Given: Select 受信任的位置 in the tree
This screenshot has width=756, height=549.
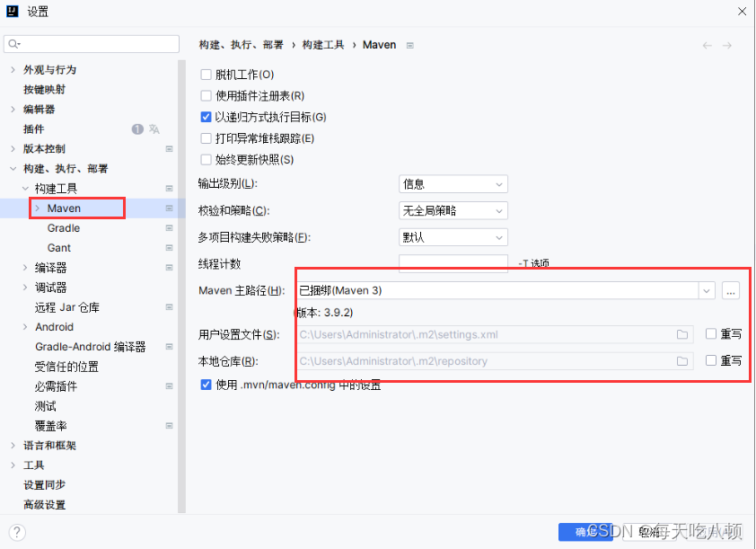Looking at the screenshot, I should 66,367.
